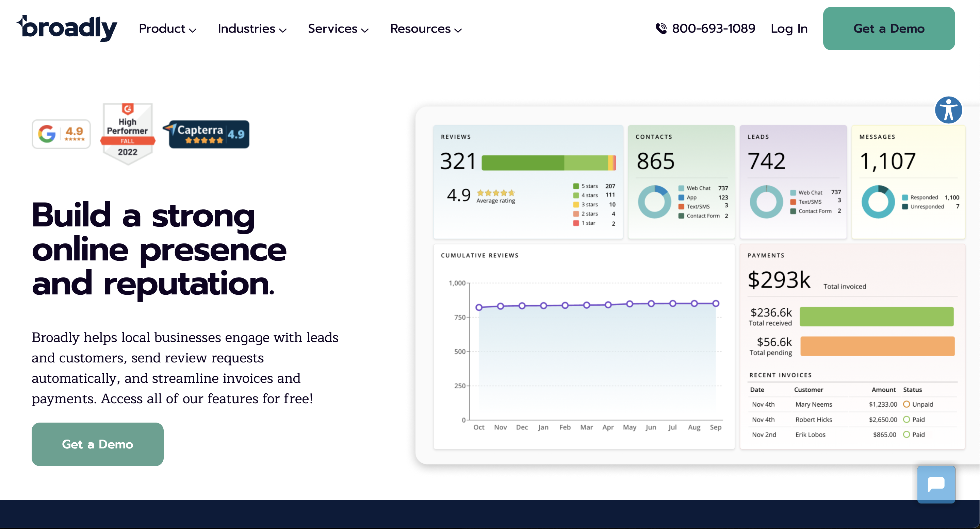Image resolution: width=980 pixels, height=529 pixels.
Task: Click the 742 leads count
Action: [766, 161]
